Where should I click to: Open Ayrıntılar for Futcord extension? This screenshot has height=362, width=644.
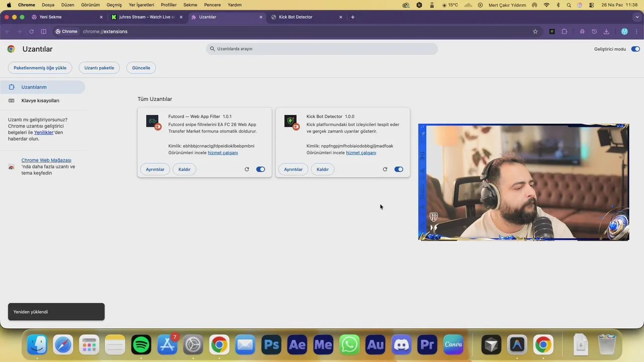[x=155, y=169]
